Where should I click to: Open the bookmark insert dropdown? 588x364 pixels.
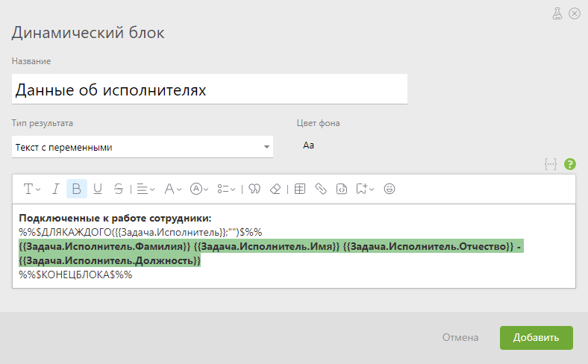pyautogui.click(x=365, y=189)
